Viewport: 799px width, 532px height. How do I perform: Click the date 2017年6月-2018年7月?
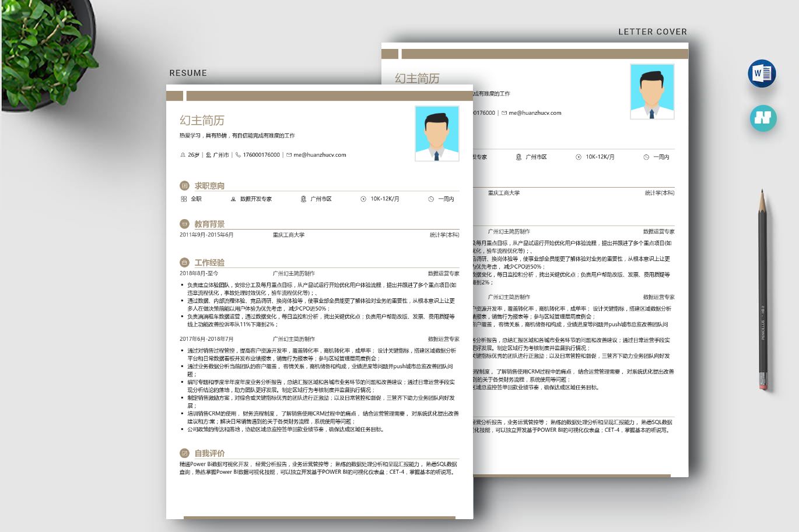(206, 339)
